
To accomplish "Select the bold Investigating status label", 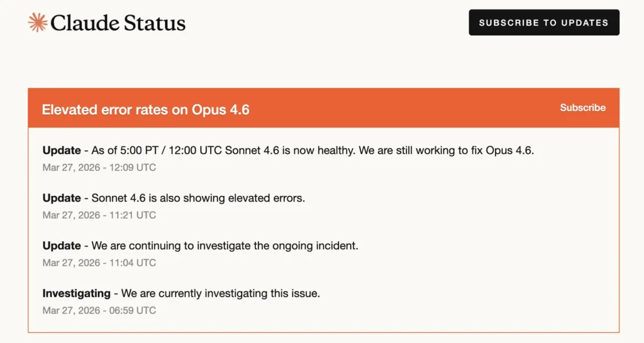I will [x=76, y=293].
